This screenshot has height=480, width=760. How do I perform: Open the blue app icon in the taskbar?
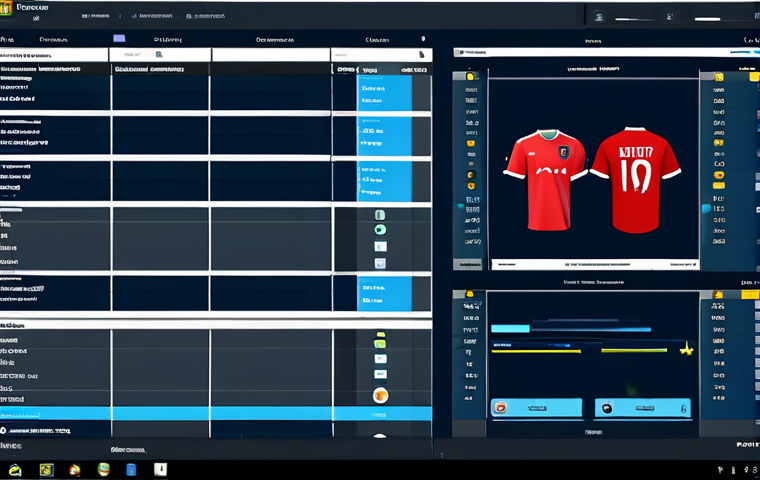click(x=131, y=469)
